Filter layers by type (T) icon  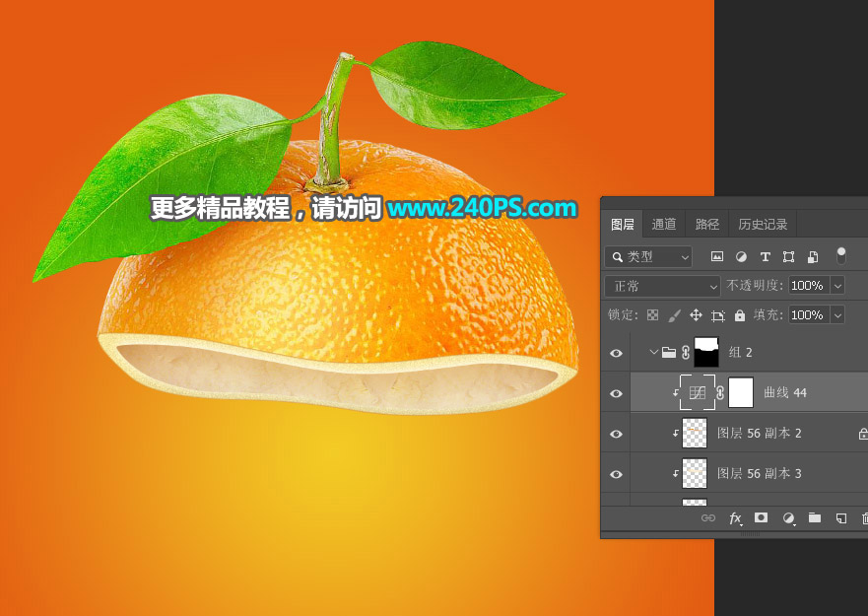tap(765, 256)
